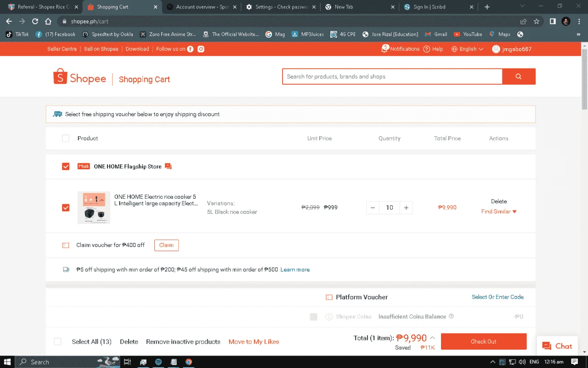This screenshot has height=368, width=588.
Task: Switch to Account overview Spotify tab
Action: tap(203, 7)
